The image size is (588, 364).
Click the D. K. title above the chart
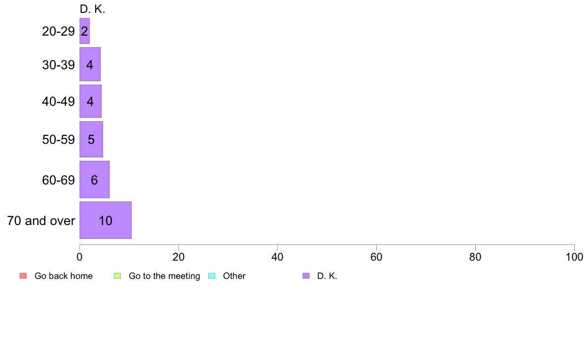pyautogui.click(x=93, y=9)
